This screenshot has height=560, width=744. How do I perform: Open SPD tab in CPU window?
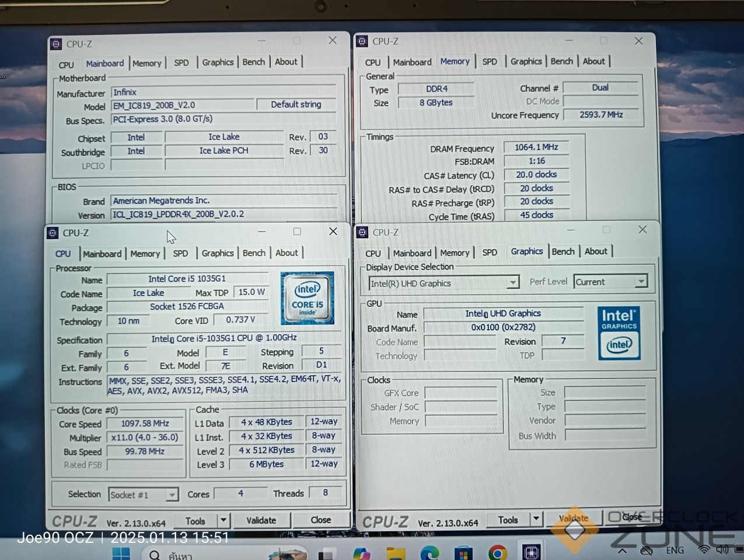click(181, 253)
